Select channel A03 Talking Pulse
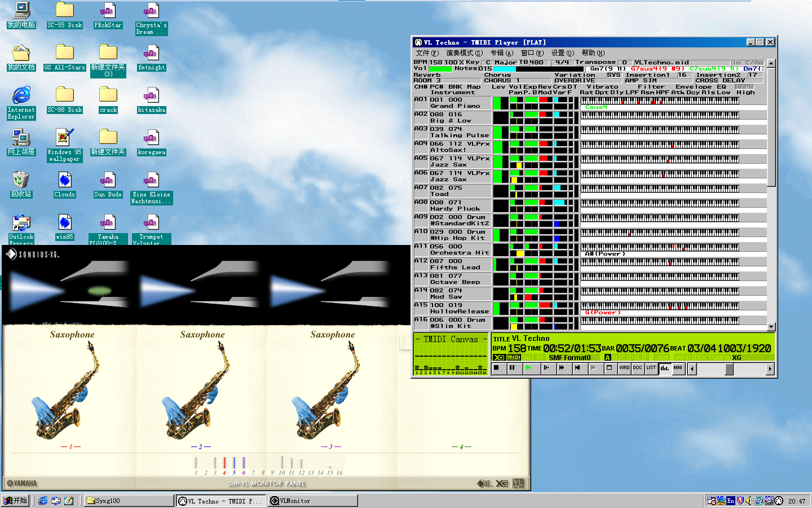The height and width of the screenshot is (508, 812). (452, 132)
